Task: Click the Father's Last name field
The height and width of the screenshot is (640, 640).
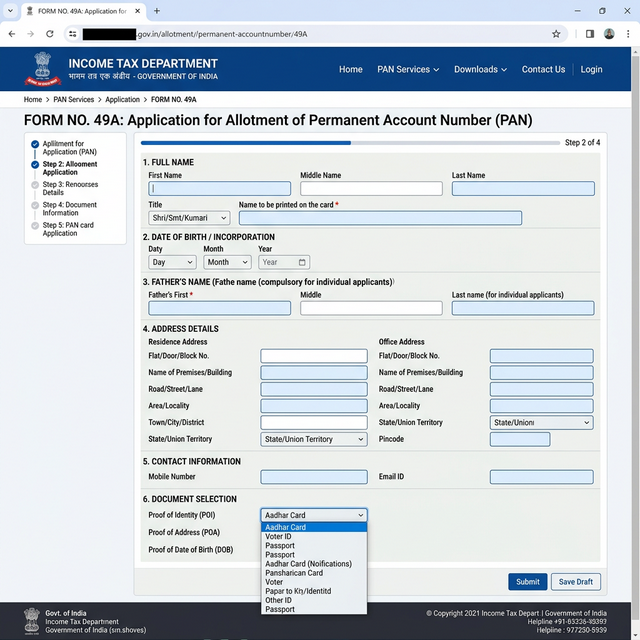Action: [x=523, y=308]
